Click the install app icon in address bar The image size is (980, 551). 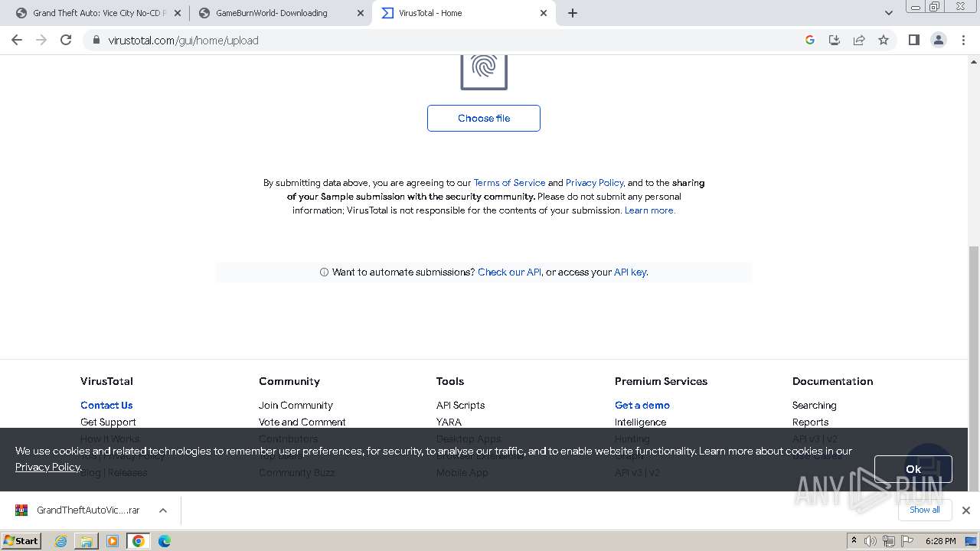(x=835, y=40)
